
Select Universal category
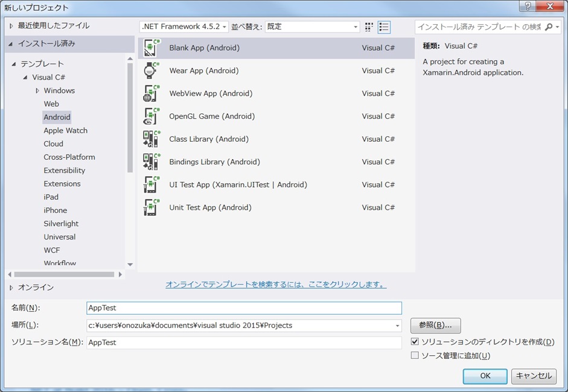59,237
